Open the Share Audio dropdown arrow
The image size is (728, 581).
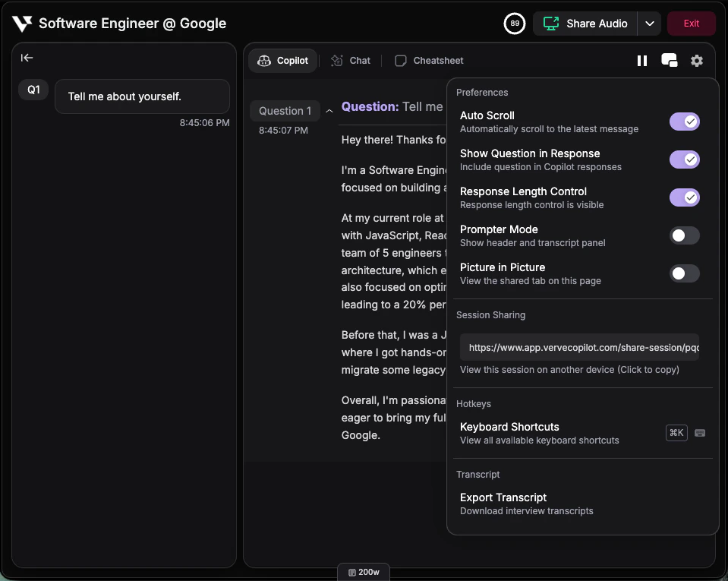pyautogui.click(x=650, y=24)
